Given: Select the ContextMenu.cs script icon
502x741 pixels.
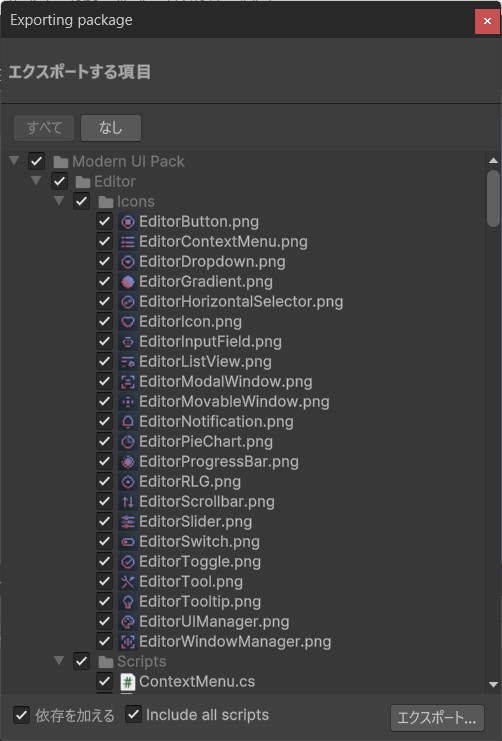Looking at the screenshot, I should [128, 681].
